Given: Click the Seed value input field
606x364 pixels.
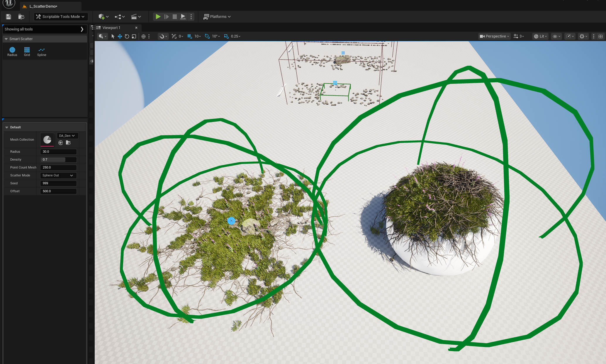Looking at the screenshot, I should click(x=58, y=183).
